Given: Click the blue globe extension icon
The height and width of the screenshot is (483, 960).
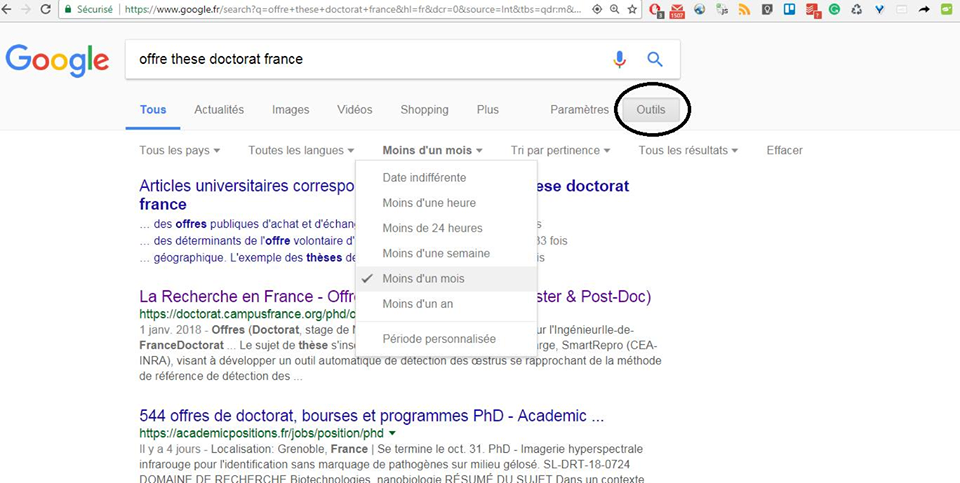Looking at the screenshot, I should tap(700, 9).
